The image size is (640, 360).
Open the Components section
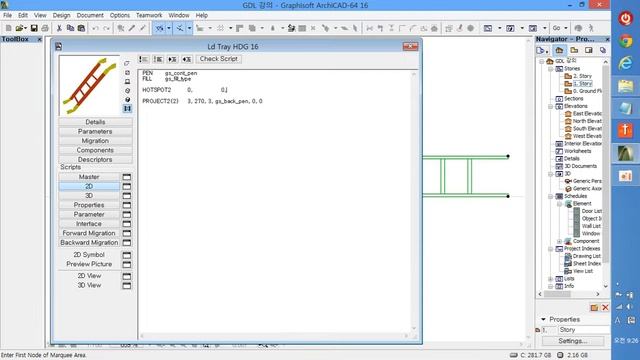coord(95,150)
